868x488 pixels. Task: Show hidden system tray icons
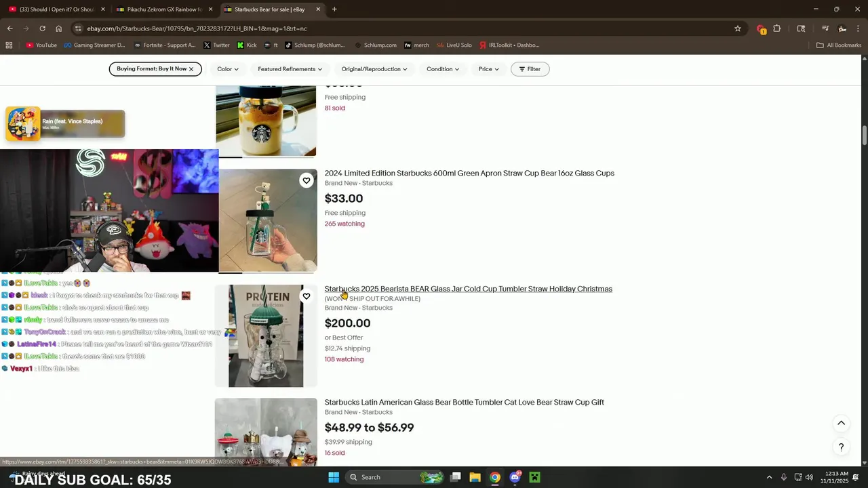pyautogui.click(x=769, y=477)
